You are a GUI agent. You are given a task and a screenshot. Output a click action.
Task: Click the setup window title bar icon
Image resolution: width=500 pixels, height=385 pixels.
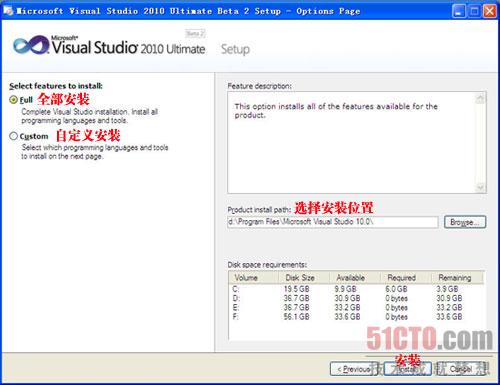(x=8, y=11)
